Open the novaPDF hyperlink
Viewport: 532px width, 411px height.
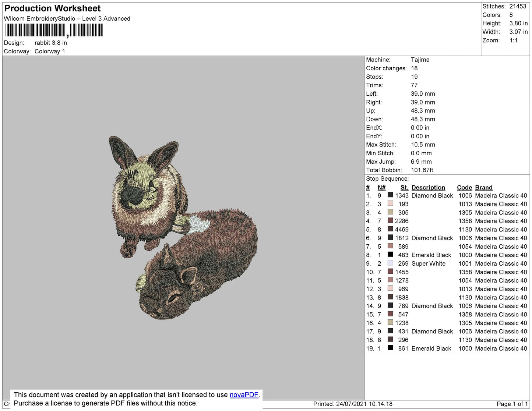244,395
